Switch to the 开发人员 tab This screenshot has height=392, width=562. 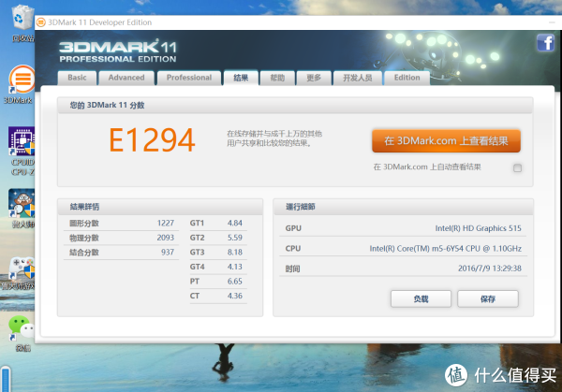[x=358, y=78]
